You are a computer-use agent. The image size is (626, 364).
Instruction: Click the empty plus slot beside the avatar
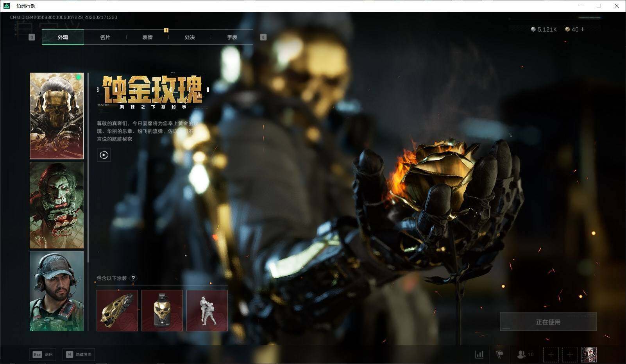coord(570,355)
